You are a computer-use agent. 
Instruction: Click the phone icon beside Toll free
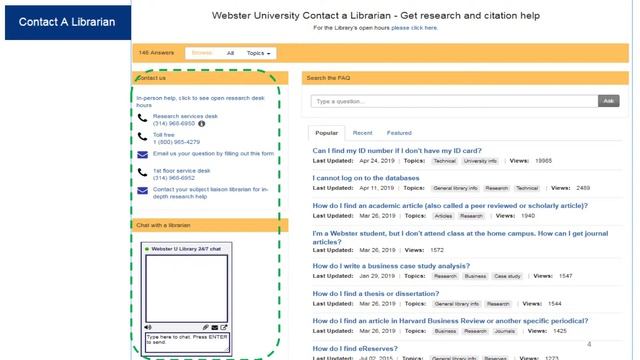[142, 136]
